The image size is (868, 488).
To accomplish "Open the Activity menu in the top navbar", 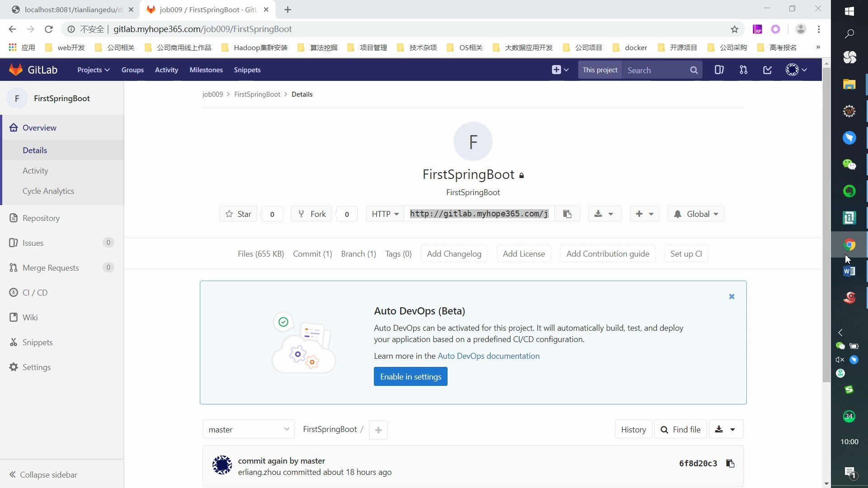I will (x=166, y=70).
